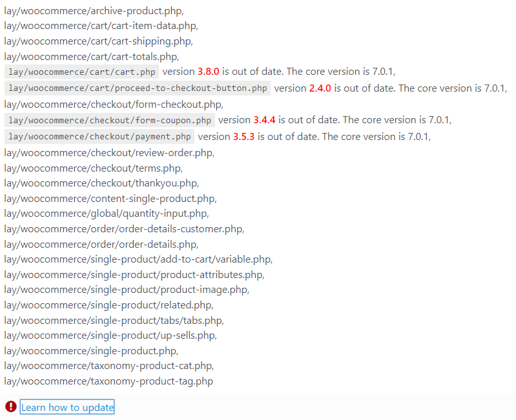Select the global/quantity-input.php path text
The image size is (516, 420).
(106, 214)
